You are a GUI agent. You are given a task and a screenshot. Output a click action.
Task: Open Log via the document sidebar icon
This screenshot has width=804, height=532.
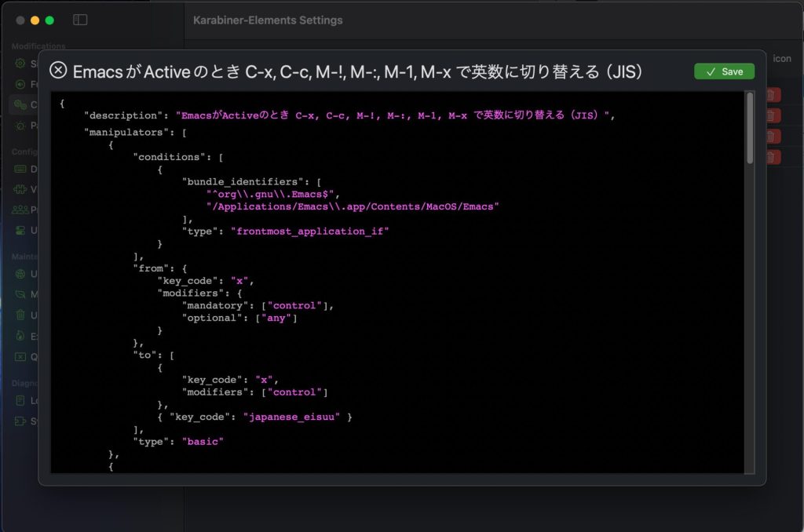(20, 400)
